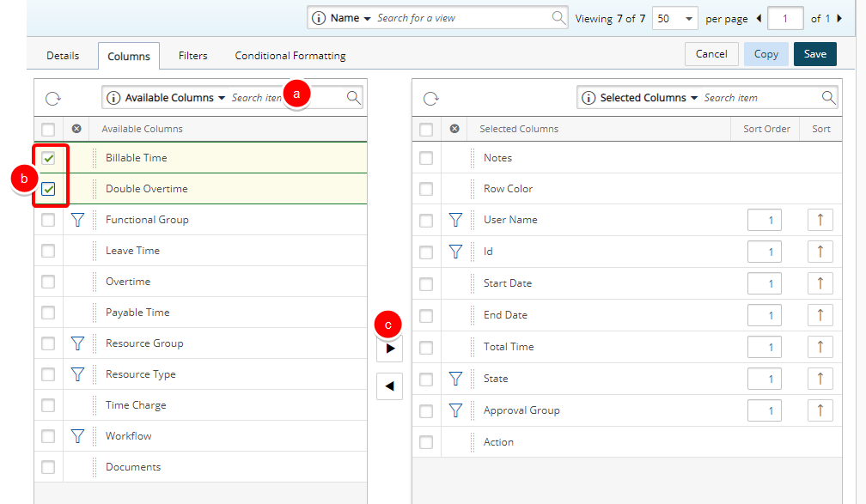Select all Selected Columns via header checkbox
The image size is (866, 504).
coord(426,129)
